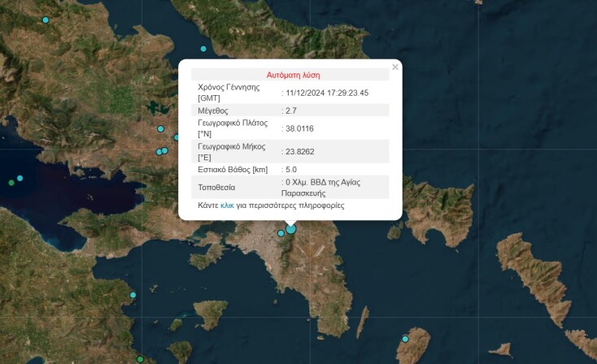
Task: Click the 'Χρόνος Γέννησης [GMT]' label
Action: click(229, 93)
